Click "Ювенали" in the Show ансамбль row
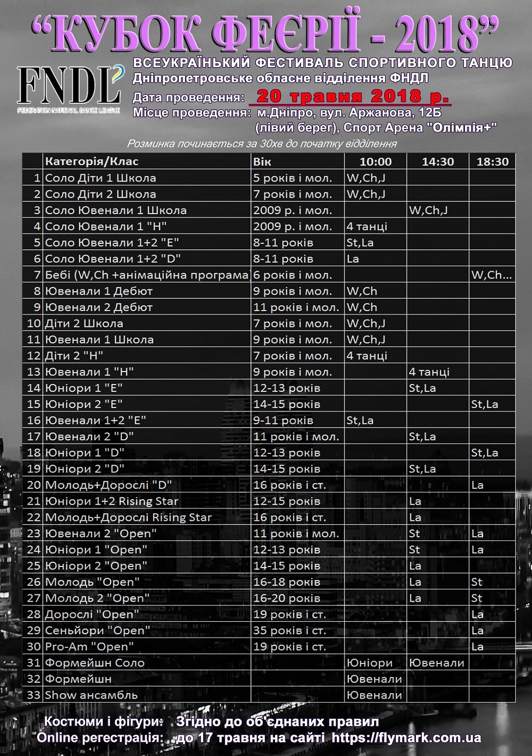The height and width of the screenshot is (756, 532). 374,695
